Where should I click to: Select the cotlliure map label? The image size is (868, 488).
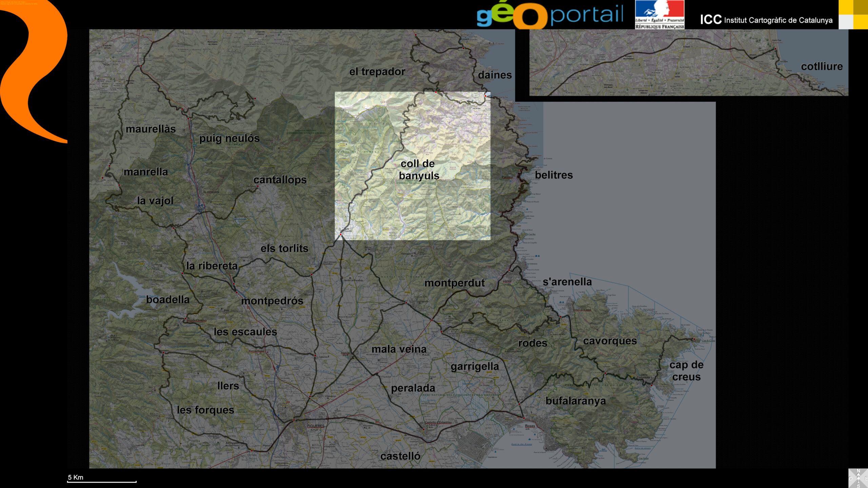[822, 66]
